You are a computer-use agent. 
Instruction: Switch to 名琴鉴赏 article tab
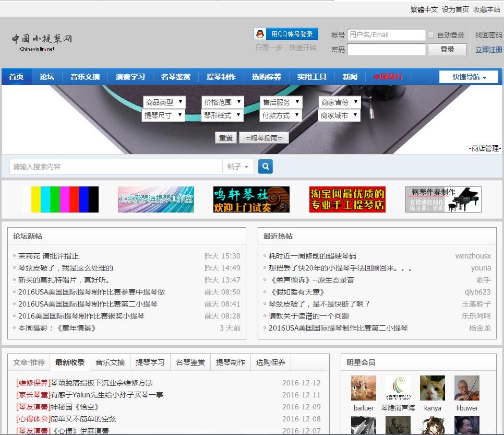coord(190,362)
